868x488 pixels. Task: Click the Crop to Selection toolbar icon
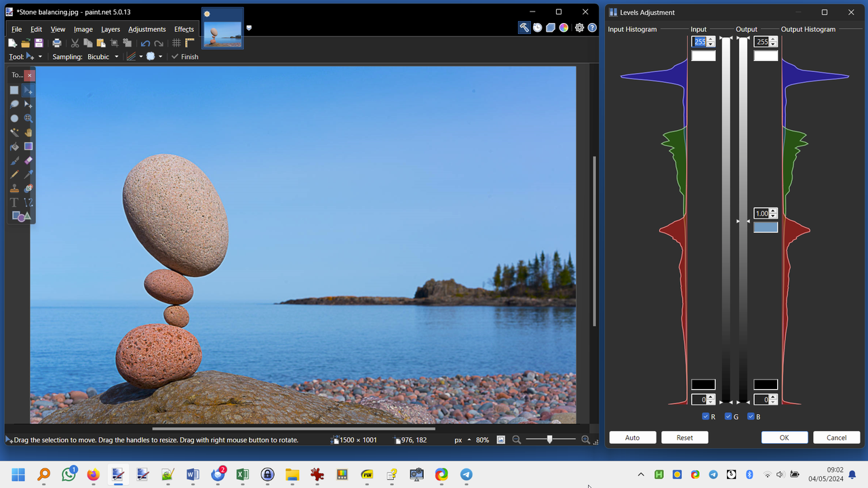[x=115, y=43]
